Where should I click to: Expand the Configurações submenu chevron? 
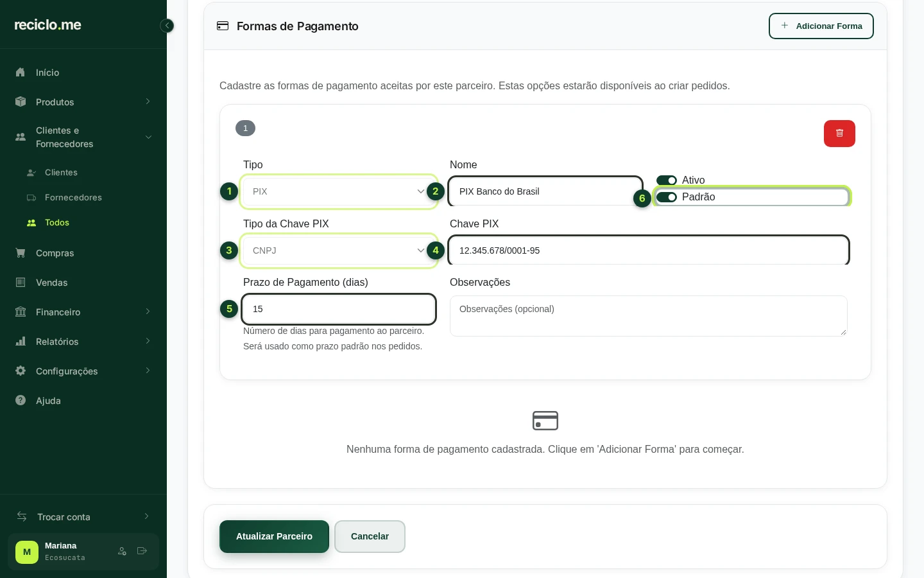click(148, 371)
